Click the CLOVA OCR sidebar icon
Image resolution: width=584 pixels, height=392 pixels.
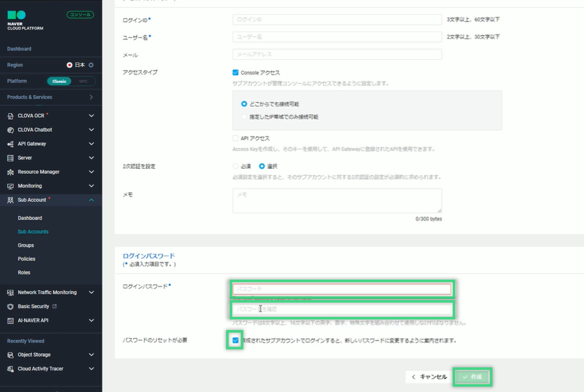[11, 116]
